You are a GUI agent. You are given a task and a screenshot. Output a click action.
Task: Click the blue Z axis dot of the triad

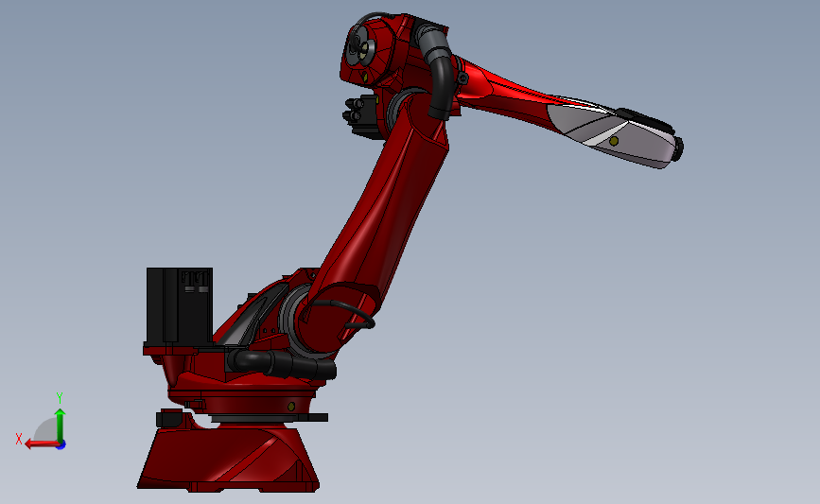pyautogui.click(x=61, y=445)
